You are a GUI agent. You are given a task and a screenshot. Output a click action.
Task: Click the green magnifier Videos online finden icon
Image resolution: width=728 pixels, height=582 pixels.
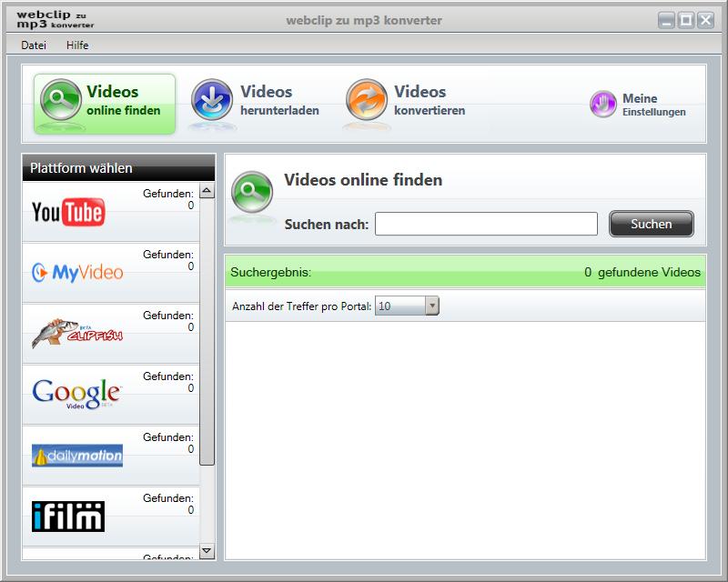[x=61, y=100]
